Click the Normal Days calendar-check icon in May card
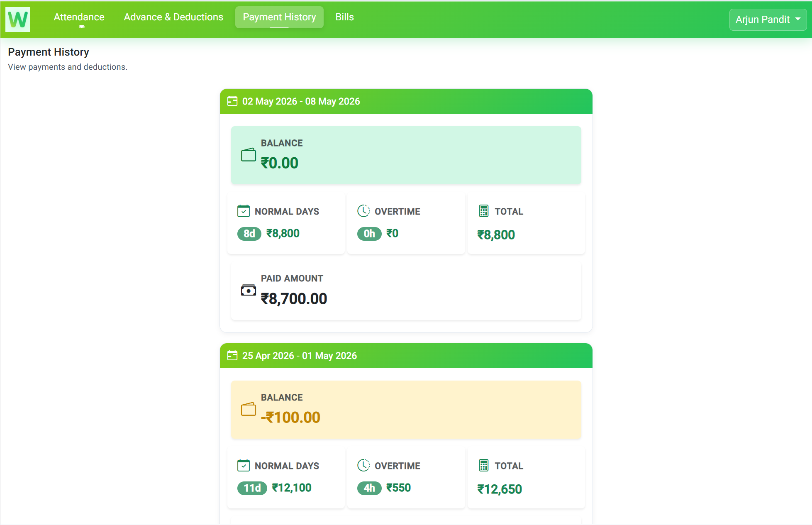The height and width of the screenshot is (525, 812). pyautogui.click(x=244, y=211)
